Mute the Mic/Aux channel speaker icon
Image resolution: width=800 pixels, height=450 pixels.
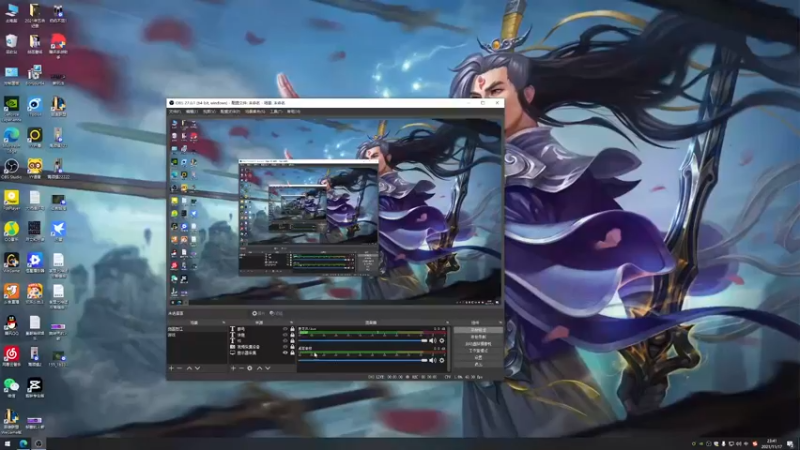coord(433,340)
